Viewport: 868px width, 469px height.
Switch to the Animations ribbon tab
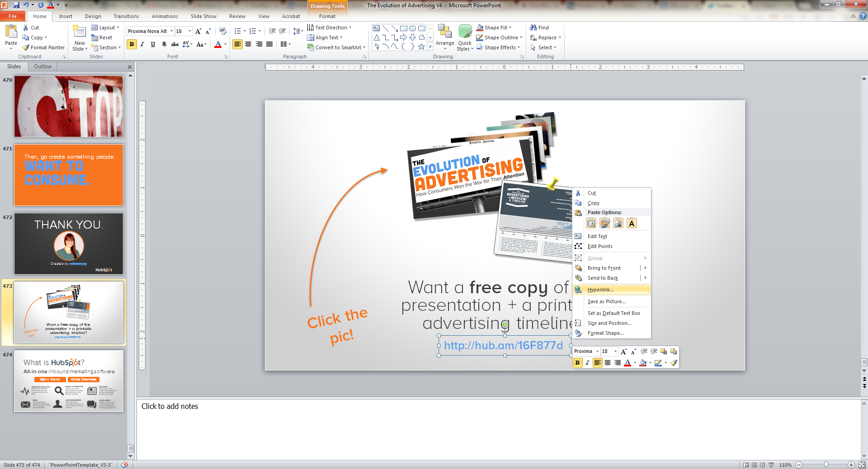click(x=165, y=16)
